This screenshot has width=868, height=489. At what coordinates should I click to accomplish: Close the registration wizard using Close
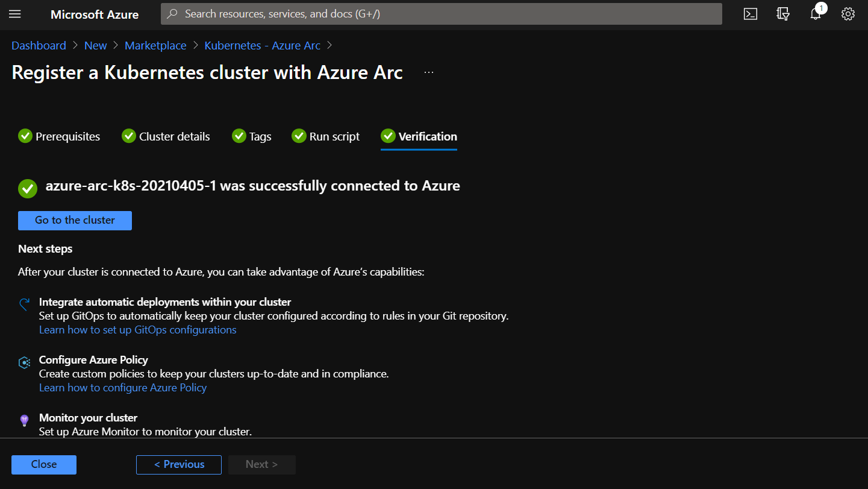[44, 464]
